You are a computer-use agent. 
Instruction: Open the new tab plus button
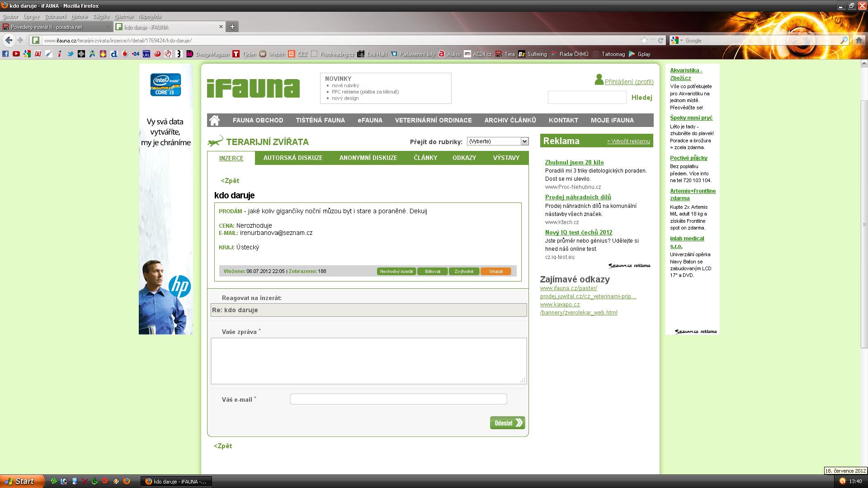click(232, 27)
